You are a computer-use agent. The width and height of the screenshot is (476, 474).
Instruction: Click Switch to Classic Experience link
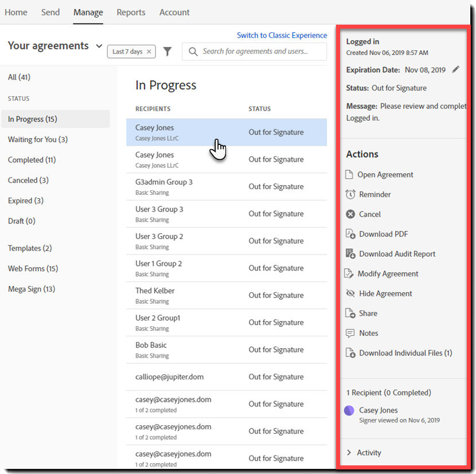tap(282, 35)
